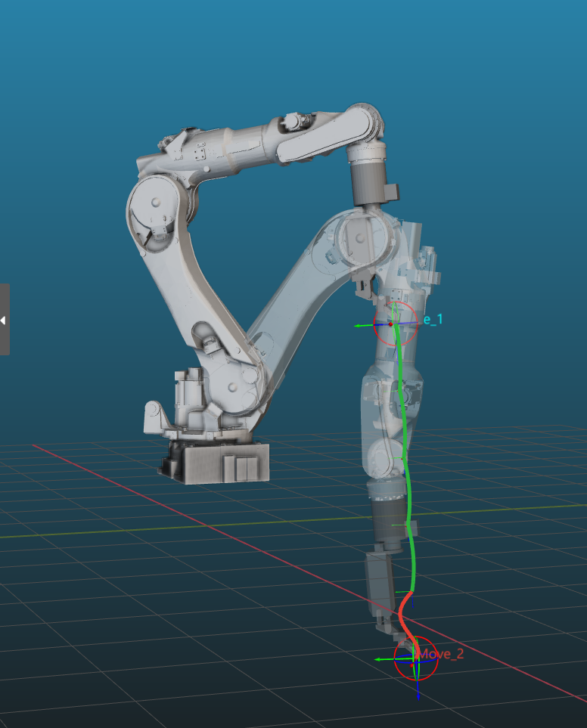Select the Move_2 waypoint label
Image resolution: width=587 pixels, height=728 pixels.
click(x=443, y=654)
